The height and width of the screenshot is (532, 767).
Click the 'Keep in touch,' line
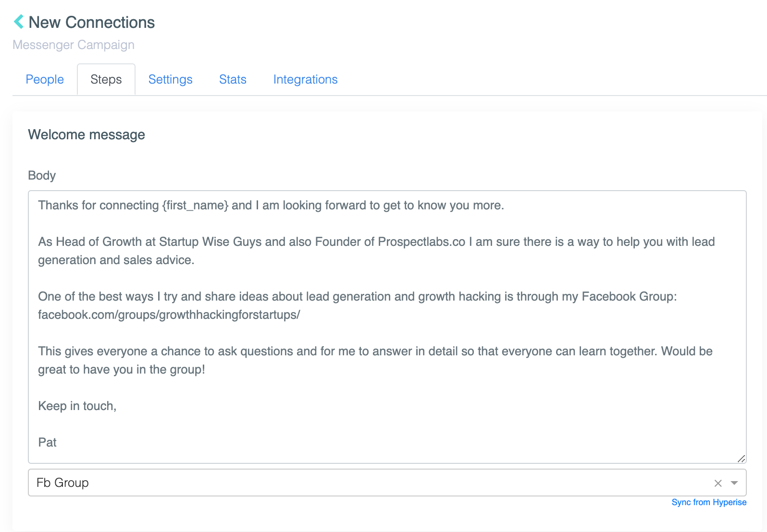pyautogui.click(x=77, y=406)
